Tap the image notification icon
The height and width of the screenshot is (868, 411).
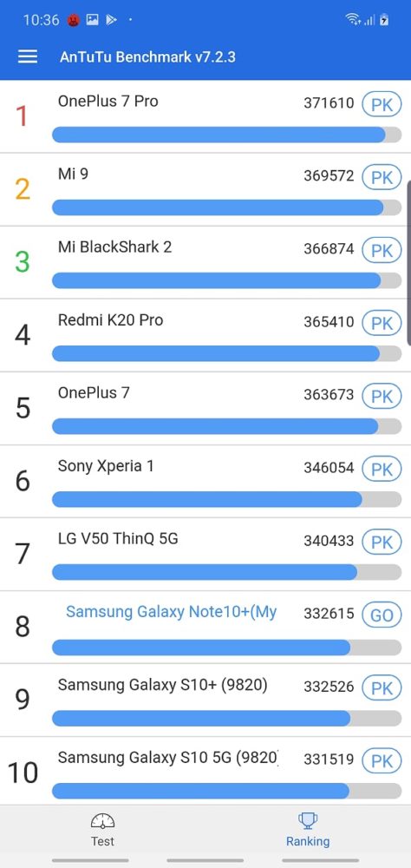93,20
